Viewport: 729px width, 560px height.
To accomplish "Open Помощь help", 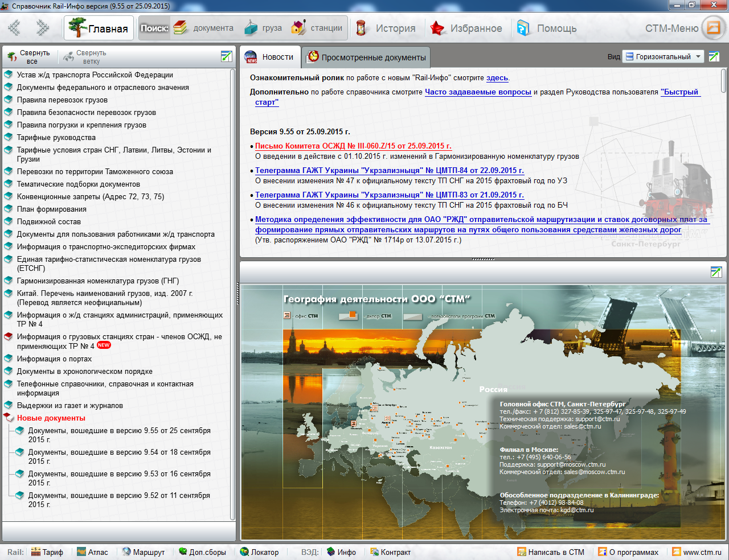I will [546, 28].
